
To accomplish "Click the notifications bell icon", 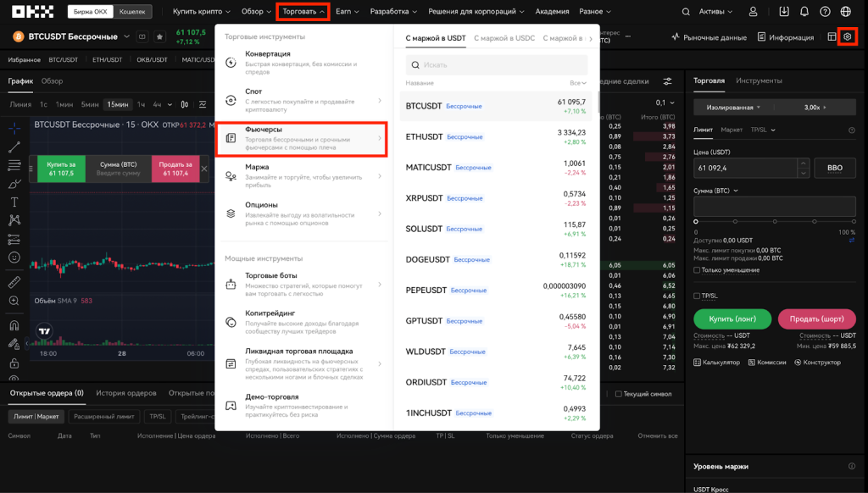I will point(804,12).
